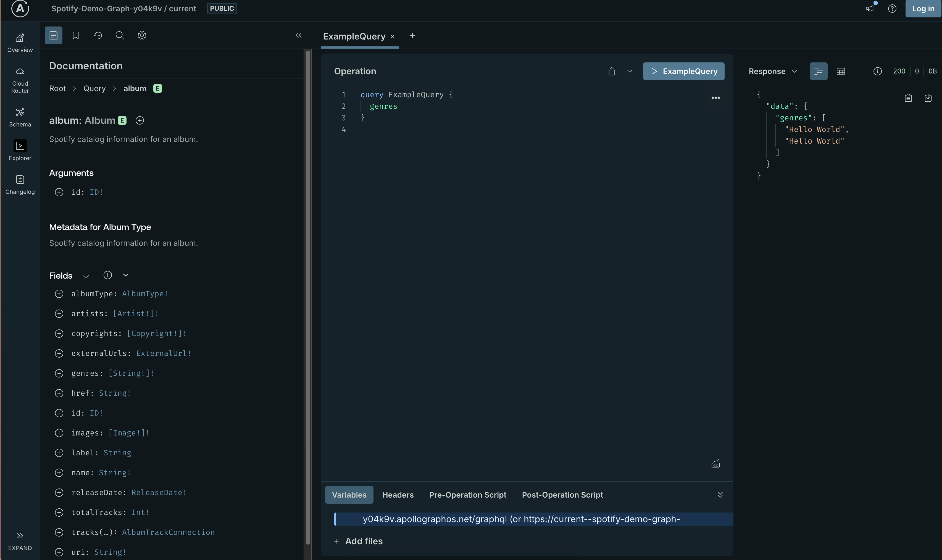Screen dimensions: 942x560
Task: Open the Response dropdown
Action: pos(773,71)
